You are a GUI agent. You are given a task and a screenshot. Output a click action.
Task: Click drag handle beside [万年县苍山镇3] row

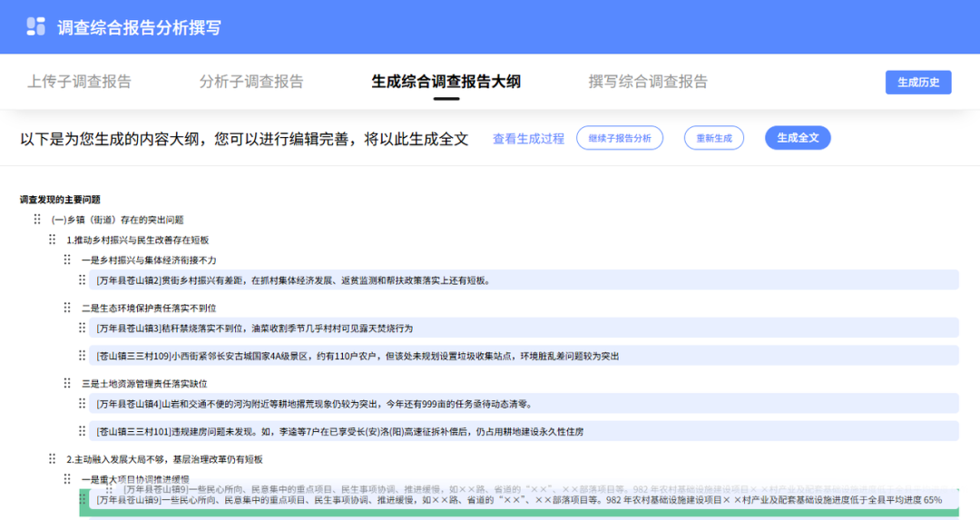(83, 328)
